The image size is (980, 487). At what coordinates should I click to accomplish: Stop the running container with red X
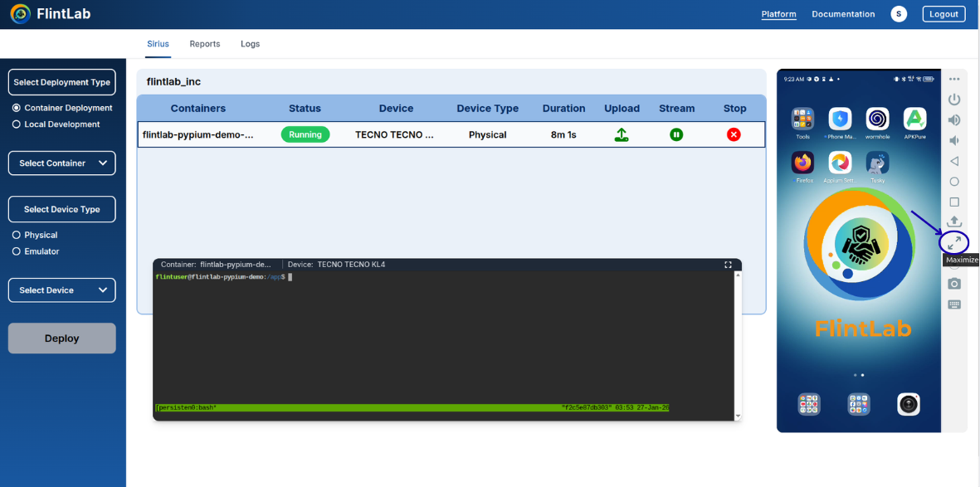[x=734, y=134]
